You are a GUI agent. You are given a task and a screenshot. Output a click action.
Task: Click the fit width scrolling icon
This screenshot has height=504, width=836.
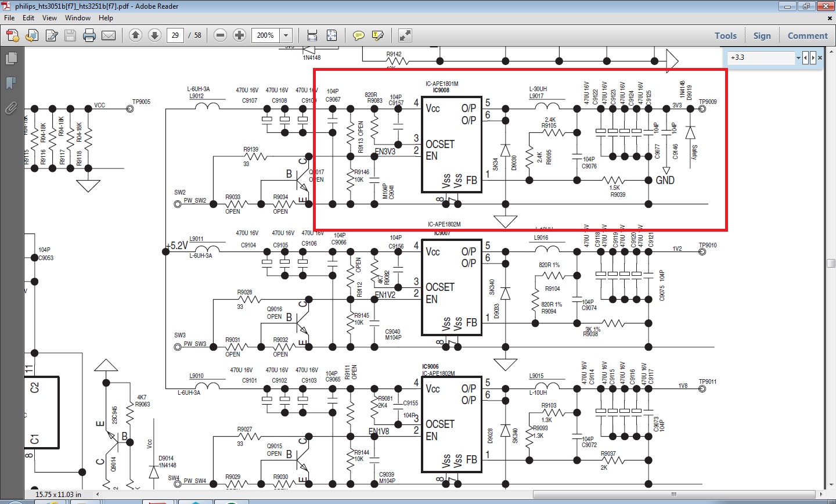[312, 35]
